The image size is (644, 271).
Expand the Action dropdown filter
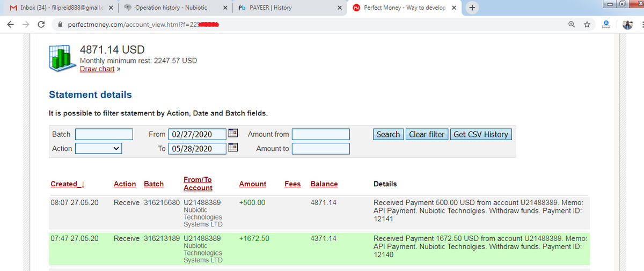(x=99, y=149)
